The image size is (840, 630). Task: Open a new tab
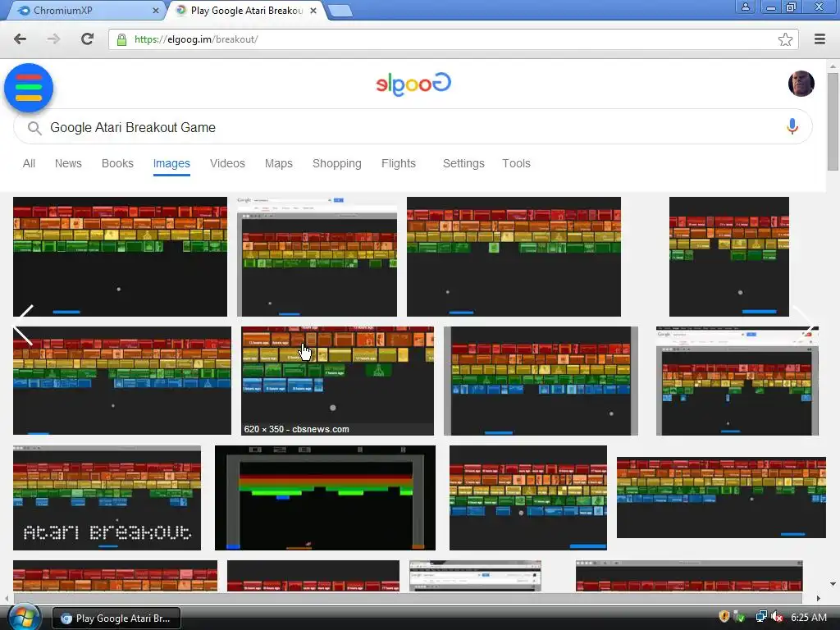[340, 11]
